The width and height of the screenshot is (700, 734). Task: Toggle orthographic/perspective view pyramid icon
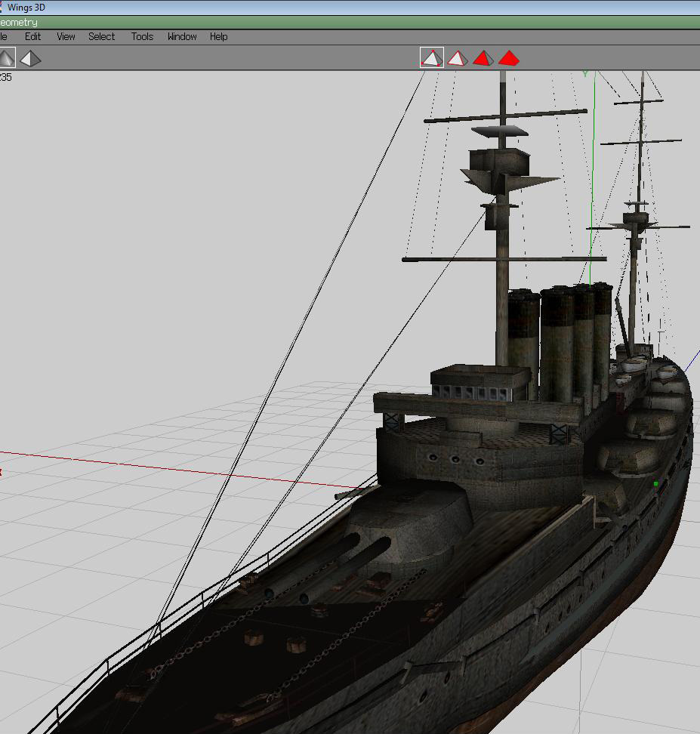[x=31, y=58]
